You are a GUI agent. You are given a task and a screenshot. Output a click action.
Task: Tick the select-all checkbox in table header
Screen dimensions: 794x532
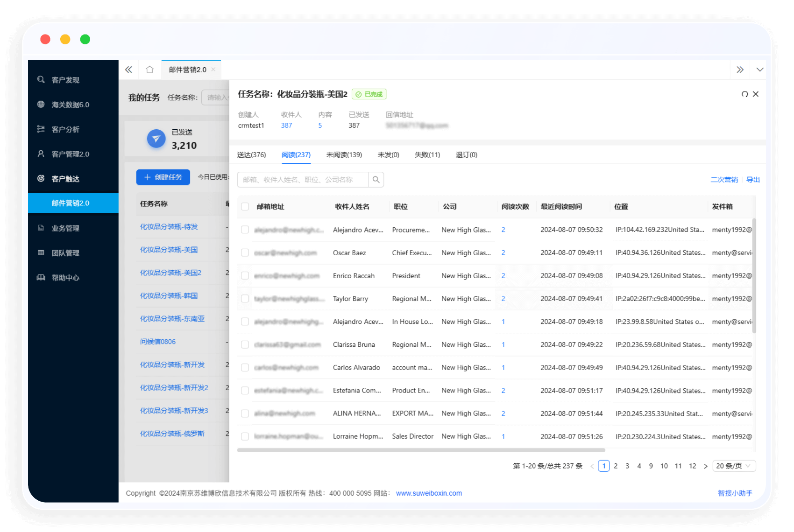[x=245, y=207]
